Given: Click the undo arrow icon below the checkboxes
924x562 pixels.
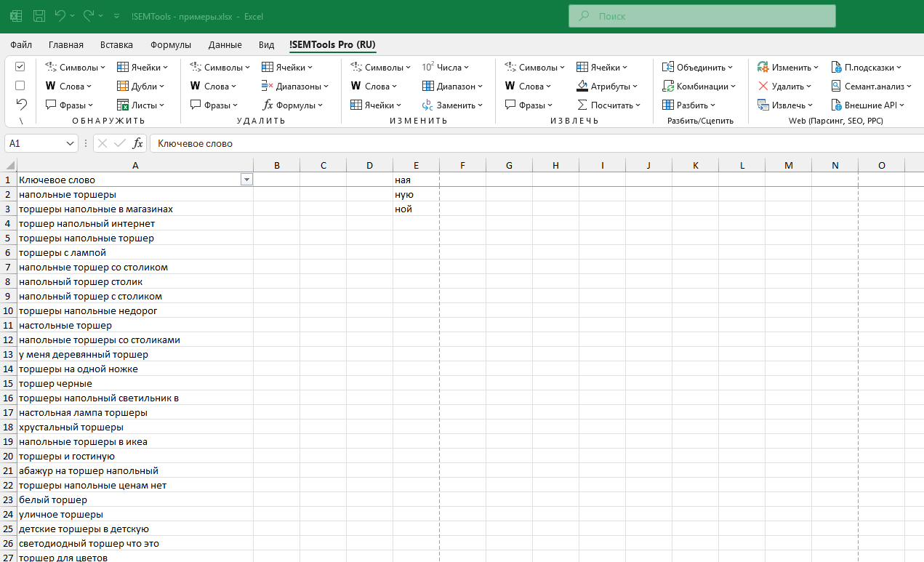Looking at the screenshot, I should (x=20, y=104).
